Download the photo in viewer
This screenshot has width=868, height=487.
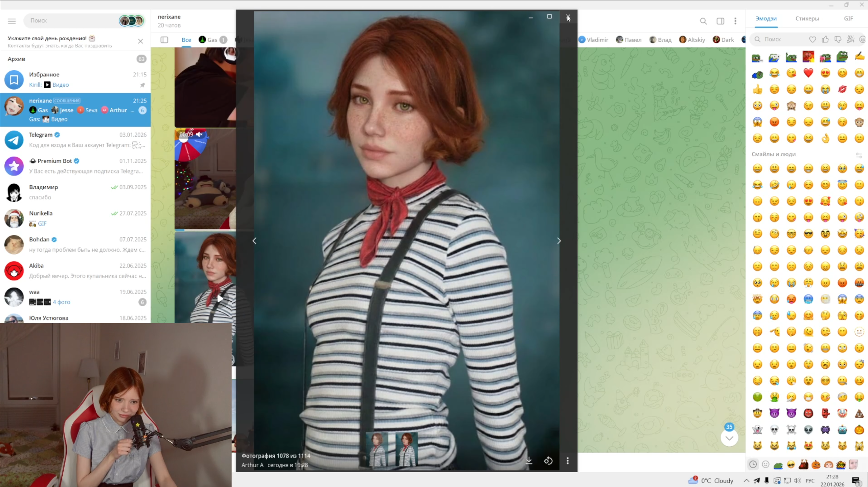529,460
